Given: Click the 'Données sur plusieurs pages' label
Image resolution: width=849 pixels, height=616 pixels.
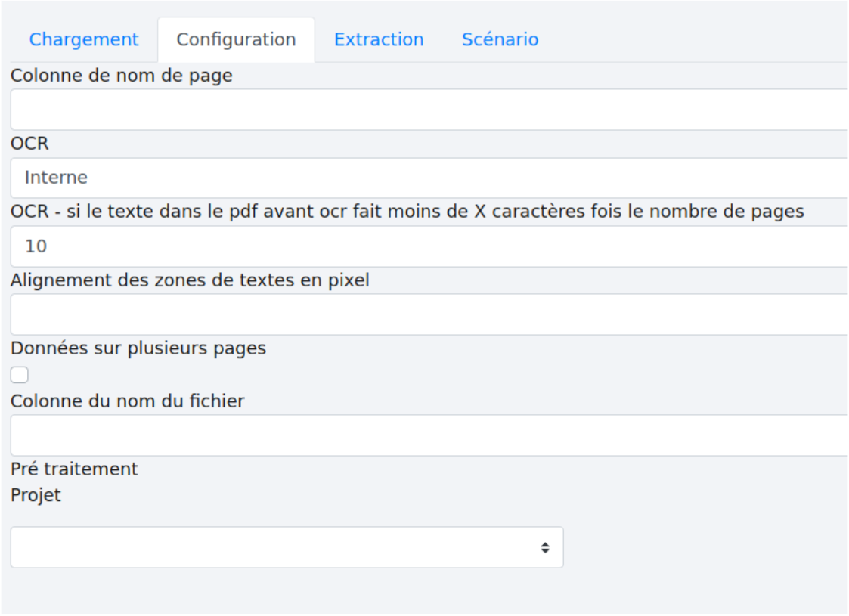Looking at the screenshot, I should click(138, 348).
